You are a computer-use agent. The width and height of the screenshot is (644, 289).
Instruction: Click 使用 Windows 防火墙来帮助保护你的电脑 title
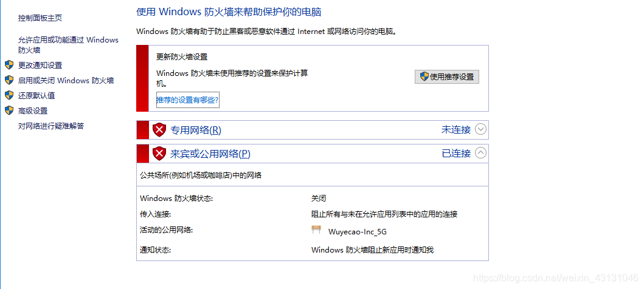229,12
